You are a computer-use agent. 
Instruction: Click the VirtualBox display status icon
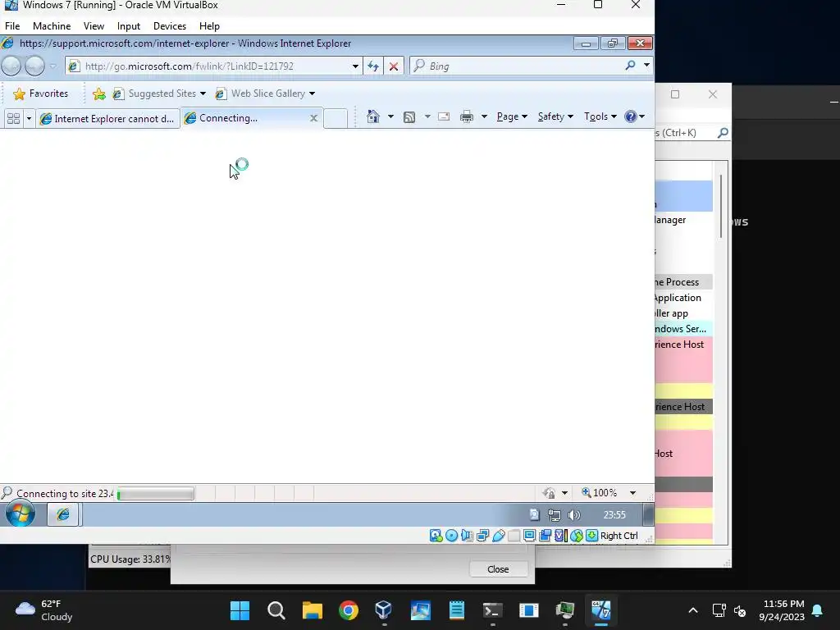(x=529, y=536)
